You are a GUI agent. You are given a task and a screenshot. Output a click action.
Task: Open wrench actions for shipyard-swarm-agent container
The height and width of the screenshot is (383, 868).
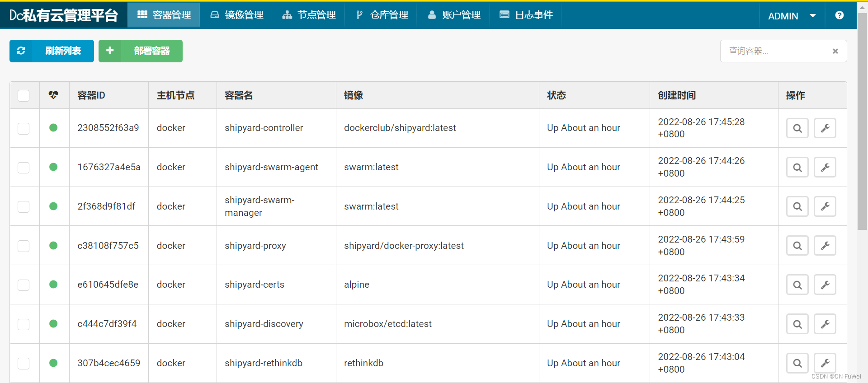[x=825, y=168]
